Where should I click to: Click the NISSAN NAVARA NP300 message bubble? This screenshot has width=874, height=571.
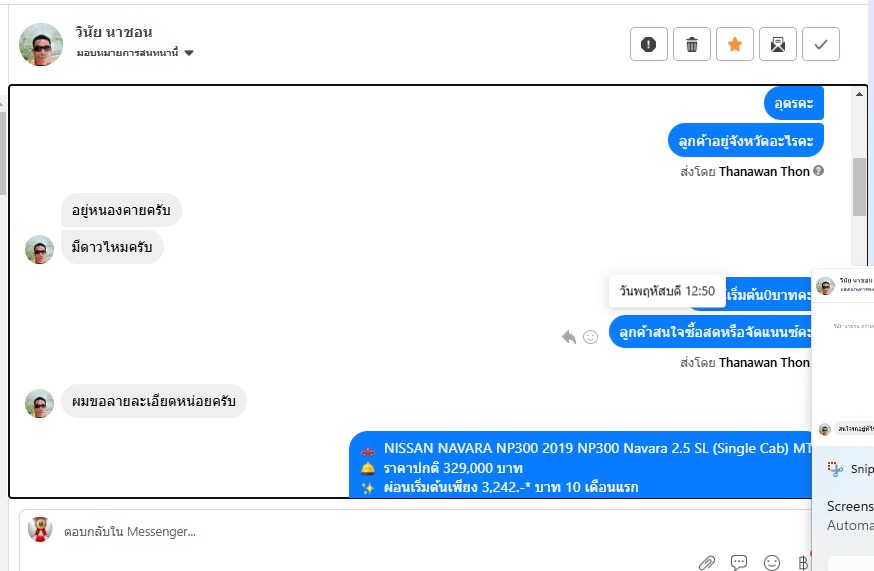tap(580, 464)
